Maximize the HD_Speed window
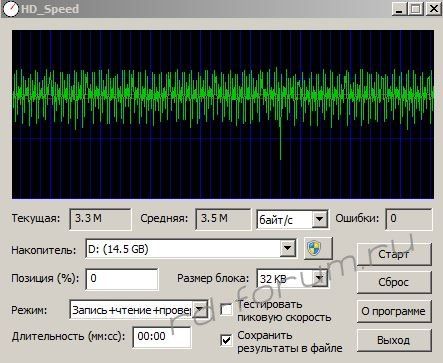443x363 pixels. pos(416,9)
